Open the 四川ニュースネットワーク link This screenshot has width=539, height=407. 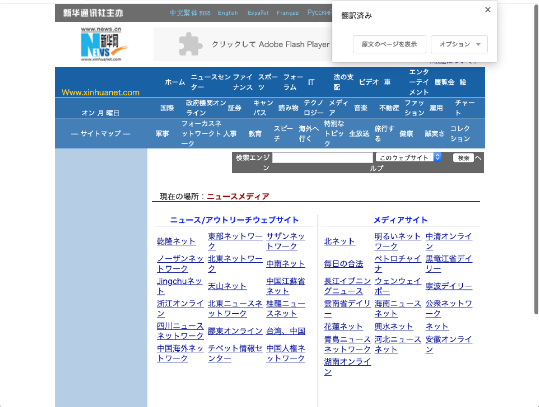point(180,331)
